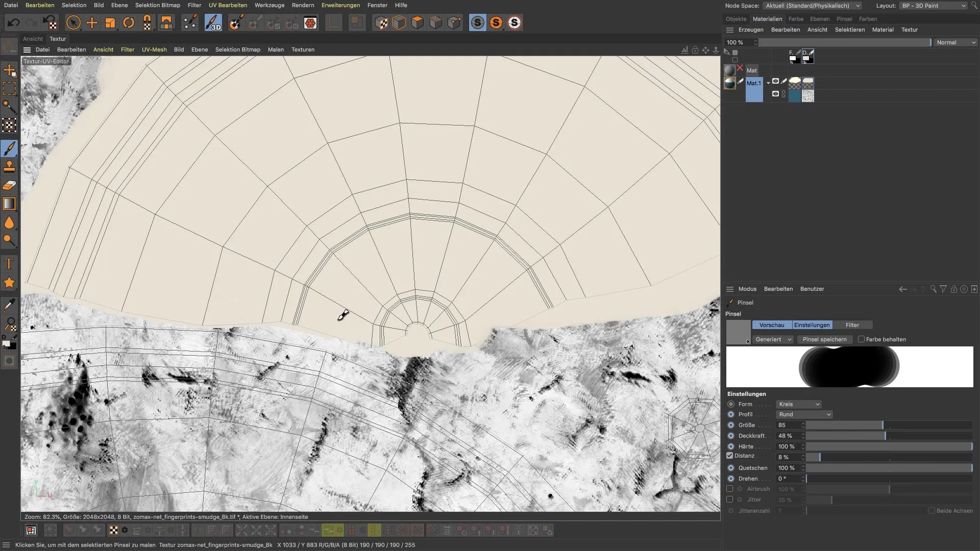
Task: Select the Eraser tool
Action: tap(9, 185)
